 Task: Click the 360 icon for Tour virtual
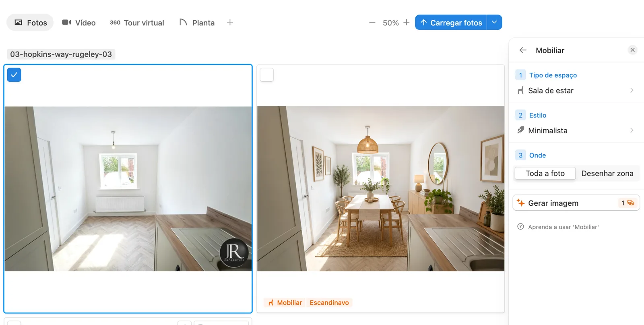[115, 23]
